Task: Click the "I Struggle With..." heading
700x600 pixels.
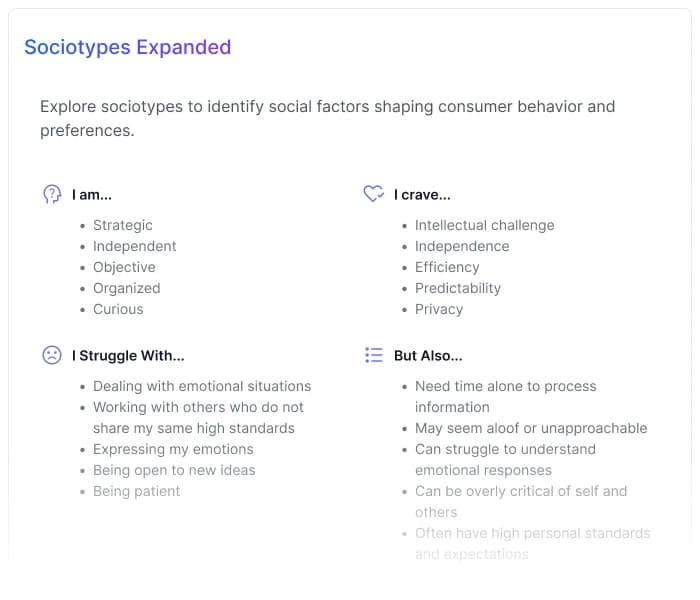Action: coord(128,355)
